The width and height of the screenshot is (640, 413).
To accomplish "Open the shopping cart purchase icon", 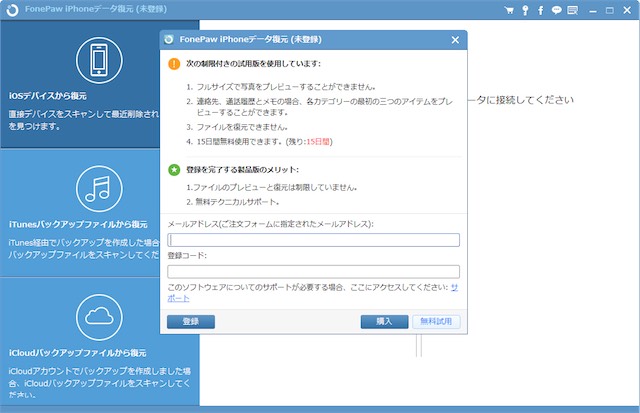I will (x=509, y=10).
